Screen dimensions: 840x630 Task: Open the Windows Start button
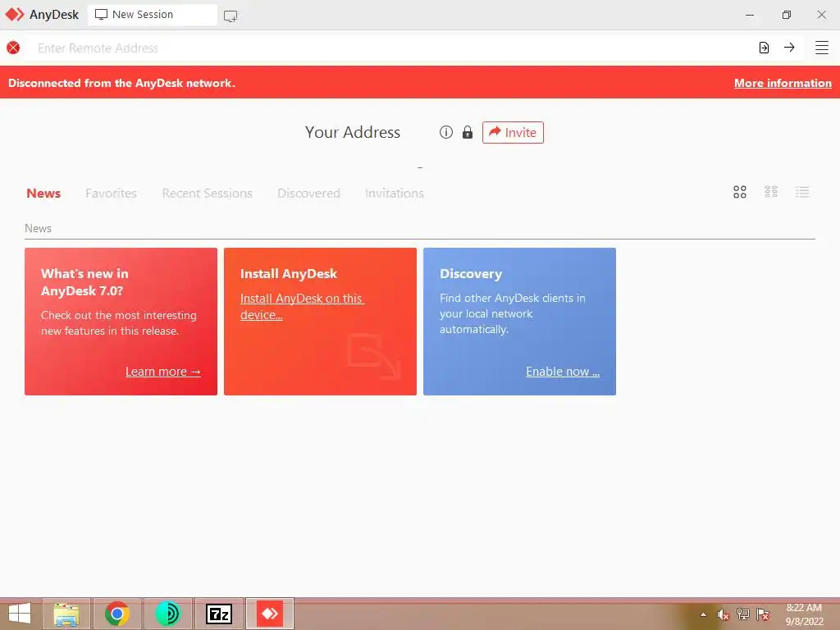click(20, 614)
